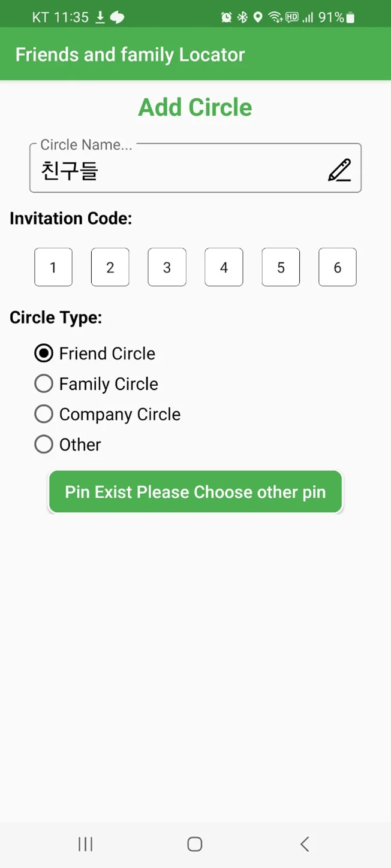Pick the Company Circle radio option
The height and width of the screenshot is (868, 391).
tap(44, 415)
